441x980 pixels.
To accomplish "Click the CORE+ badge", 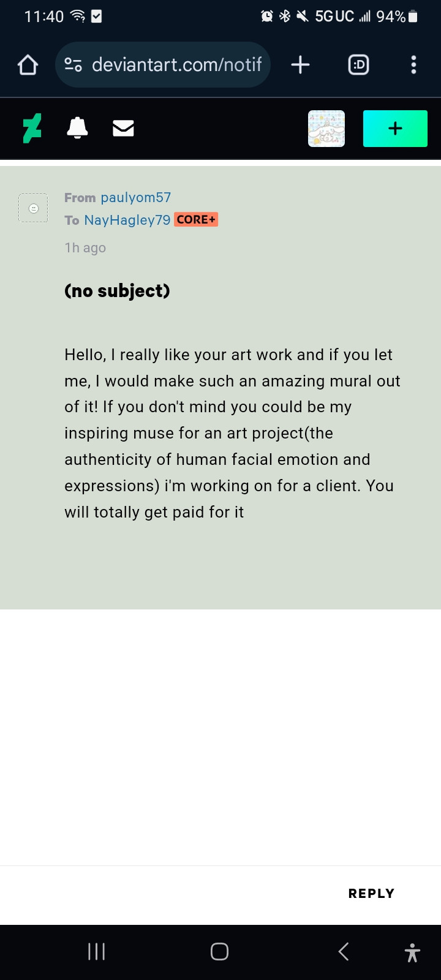I will pos(196,219).
